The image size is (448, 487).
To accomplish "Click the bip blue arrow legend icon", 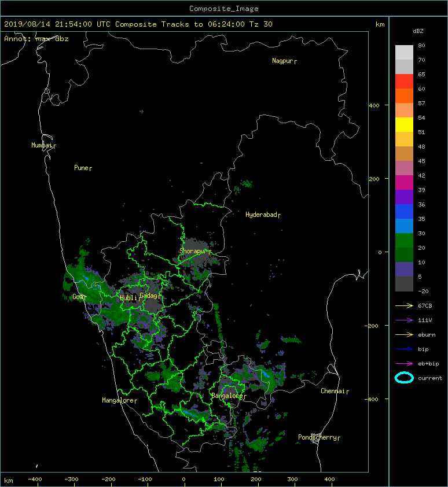I will click(x=404, y=349).
